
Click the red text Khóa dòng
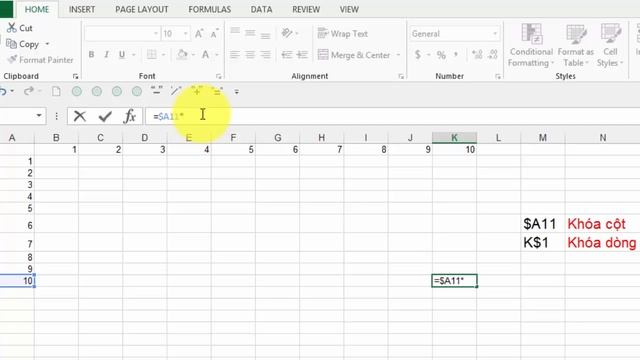point(602,243)
